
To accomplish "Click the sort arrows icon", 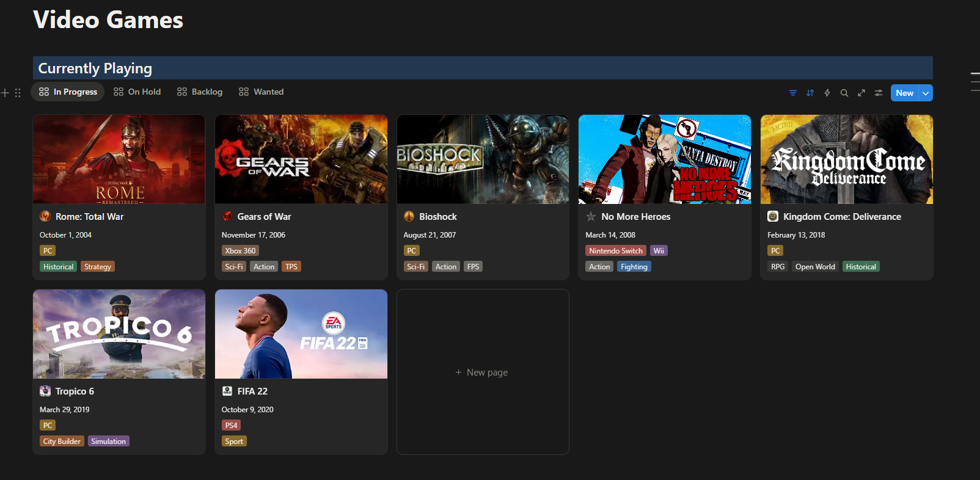I will coord(810,93).
